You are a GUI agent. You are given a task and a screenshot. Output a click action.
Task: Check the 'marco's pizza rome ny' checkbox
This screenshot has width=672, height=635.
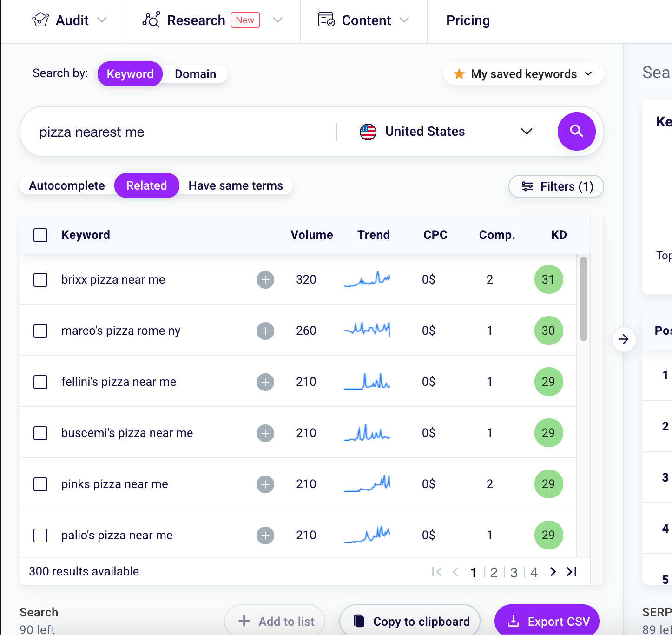[40, 331]
